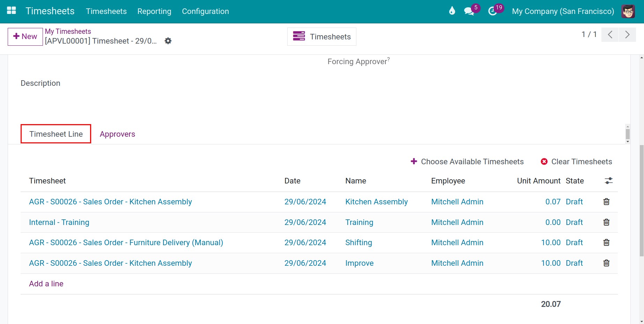Open the activities clock icon with 19 badge
The height and width of the screenshot is (324, 644).
[493, 11]
